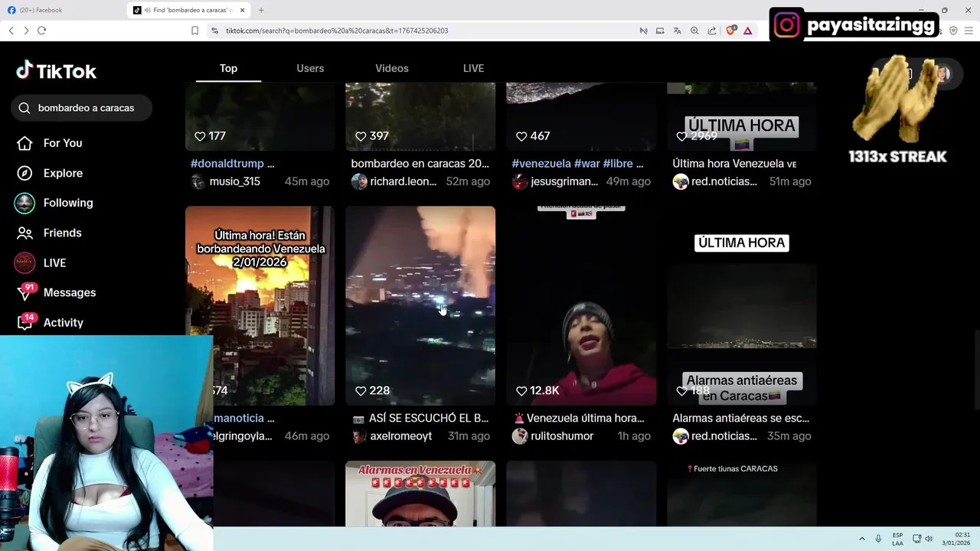Open site settings icon left of the URL

click(x=214, y=31)
